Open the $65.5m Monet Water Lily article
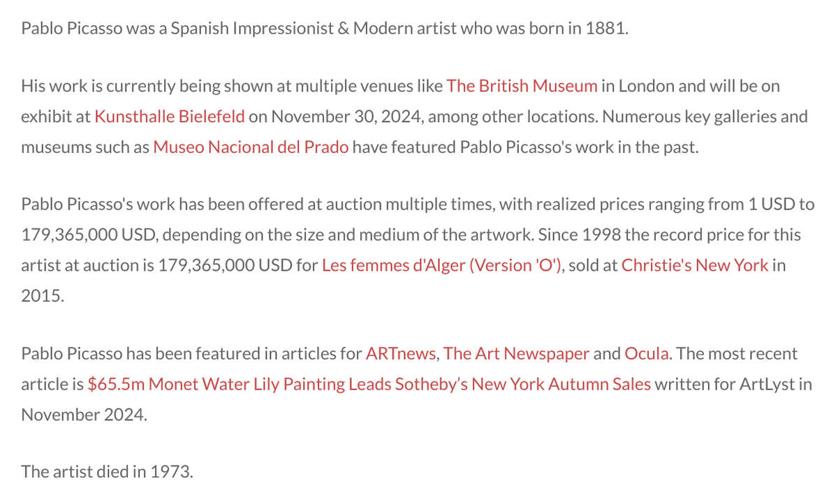This screenshot has height=504, width=838. 369,384
